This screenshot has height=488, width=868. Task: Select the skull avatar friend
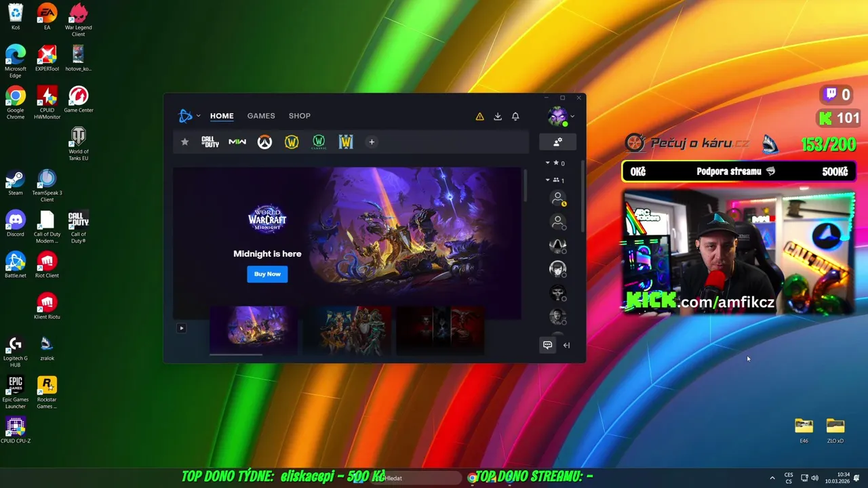557,292
